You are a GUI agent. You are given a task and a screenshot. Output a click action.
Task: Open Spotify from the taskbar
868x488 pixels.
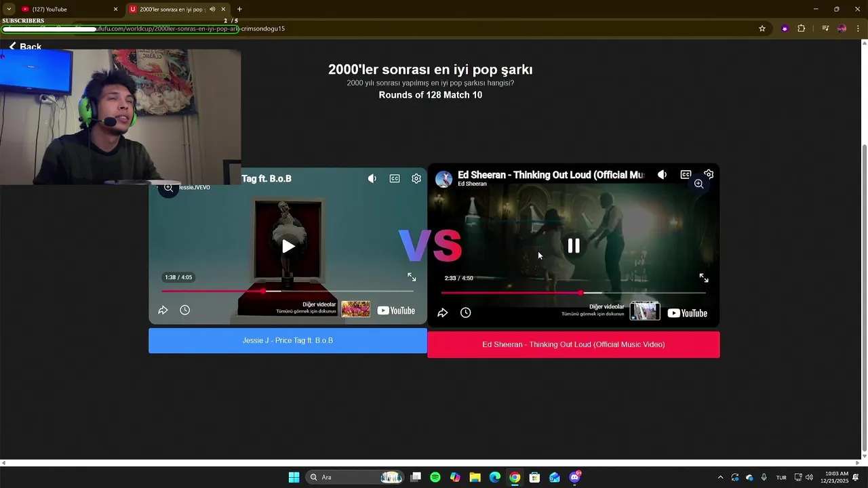435,477
